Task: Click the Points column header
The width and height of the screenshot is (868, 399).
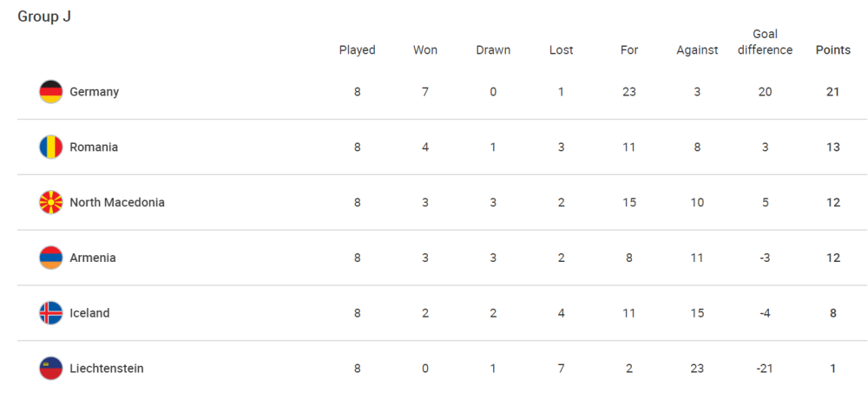Action: (x=832, y=50)
